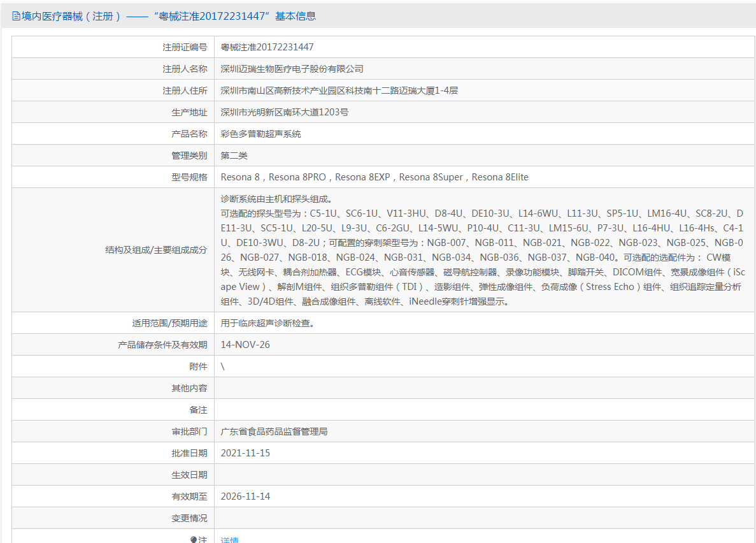
Task: Click the backslash value in 附件 row
Action: click(223, 366)
